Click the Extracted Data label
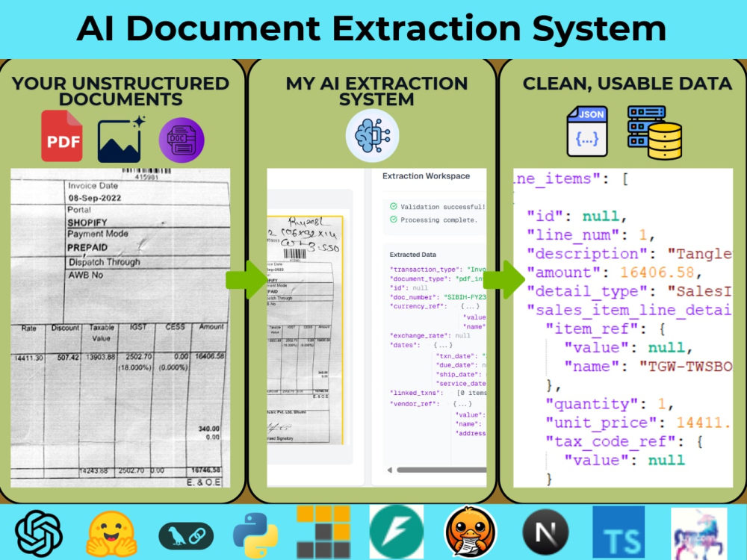The image size is (747, 560). click(412, 255)
